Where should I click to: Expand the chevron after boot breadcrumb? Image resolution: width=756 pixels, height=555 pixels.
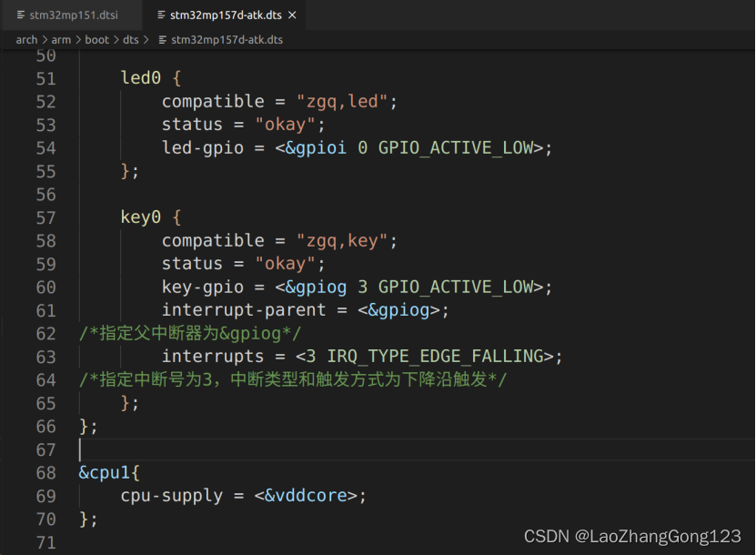[114, 39]
